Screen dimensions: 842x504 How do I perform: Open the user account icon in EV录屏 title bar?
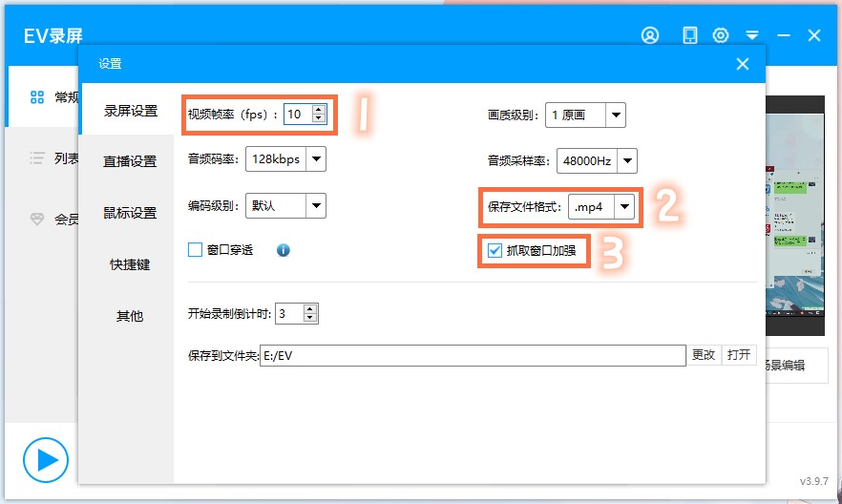650,35
